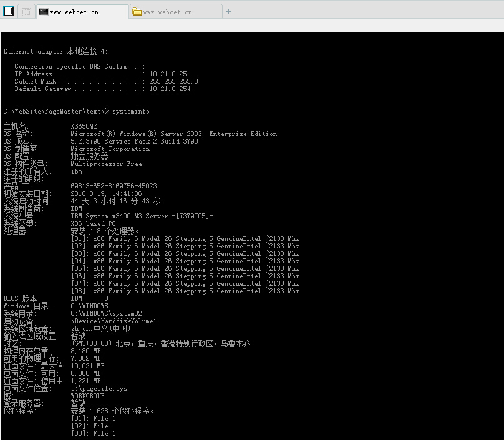Screen dimensions: 504x440
Task: Click the C:\WINDOWS directory value
Action: click(89, 306)
